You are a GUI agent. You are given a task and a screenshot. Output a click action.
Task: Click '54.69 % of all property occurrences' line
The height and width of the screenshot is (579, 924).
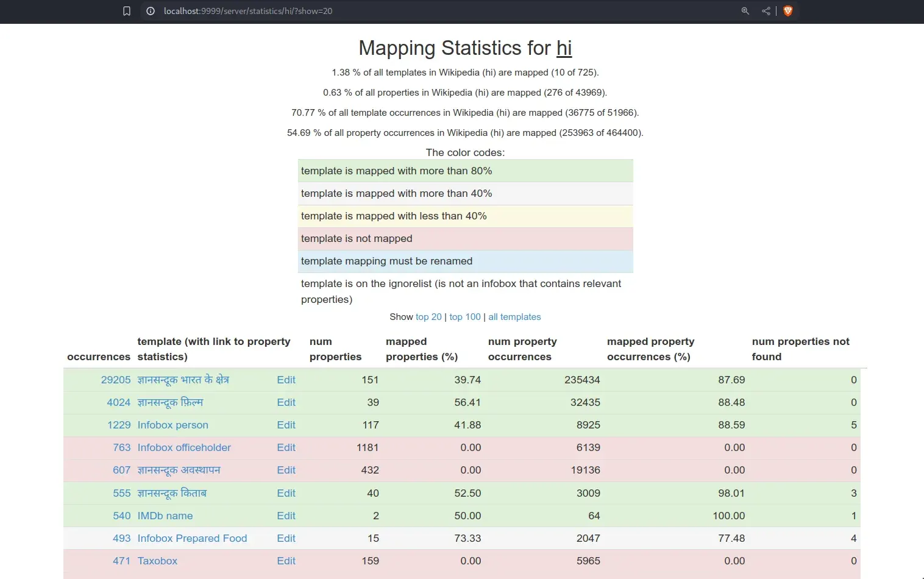[465, 133]
